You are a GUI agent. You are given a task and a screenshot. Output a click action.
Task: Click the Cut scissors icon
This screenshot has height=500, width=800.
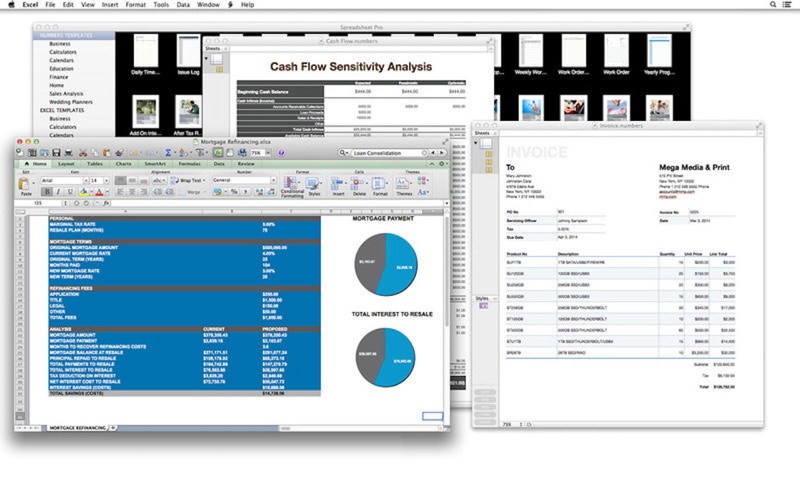[x=83, y=153]
